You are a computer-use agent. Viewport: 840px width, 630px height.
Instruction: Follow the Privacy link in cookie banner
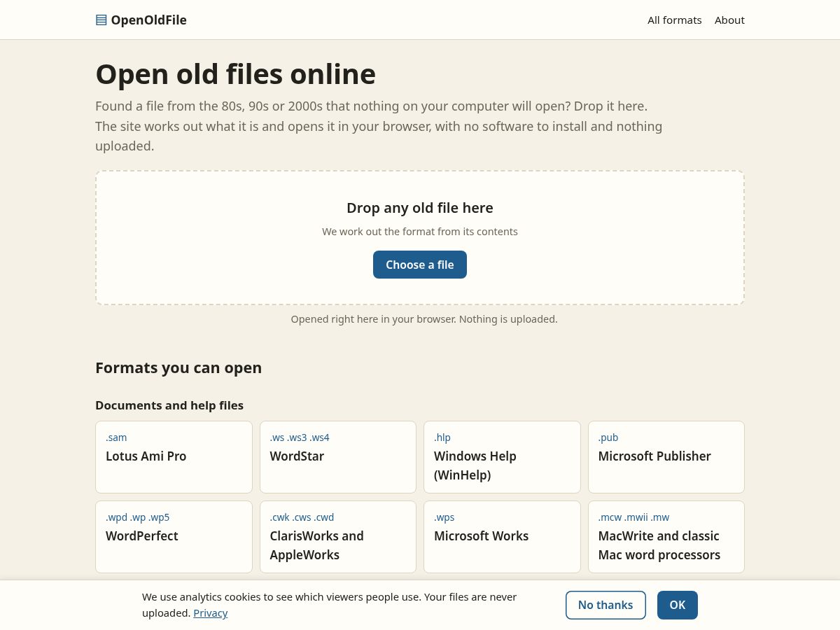click(x=211, y=613)
